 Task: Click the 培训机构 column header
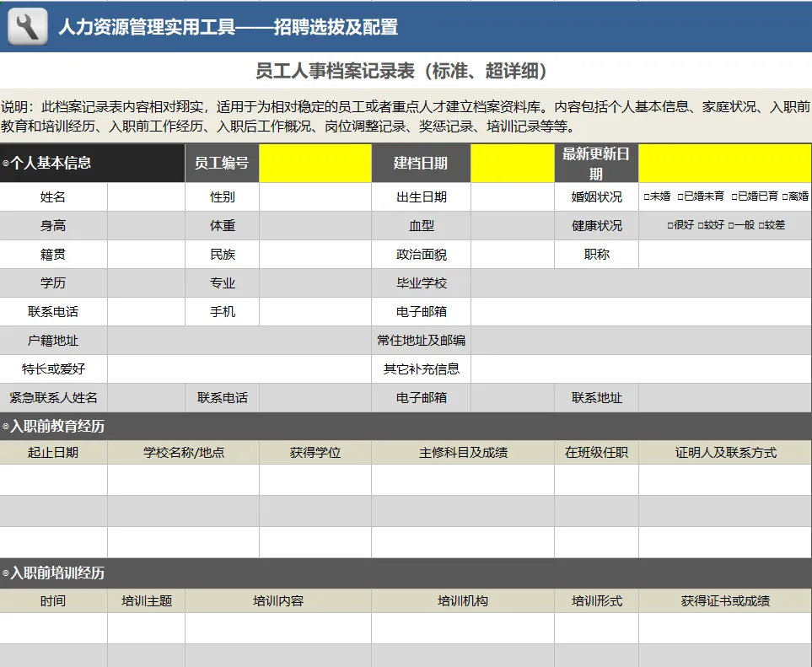463,600
